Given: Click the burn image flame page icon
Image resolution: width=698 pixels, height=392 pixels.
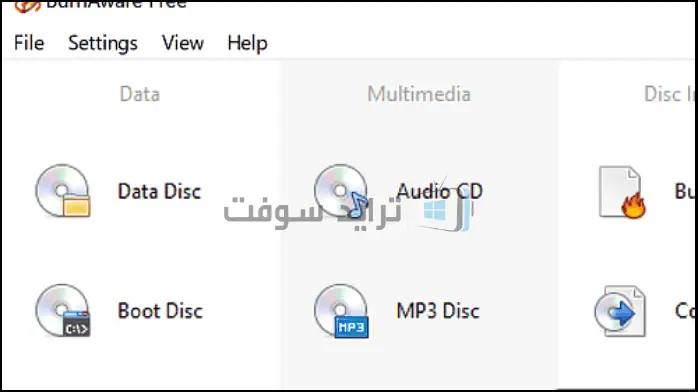Looking at the screenshot, I should click(622, 192).
